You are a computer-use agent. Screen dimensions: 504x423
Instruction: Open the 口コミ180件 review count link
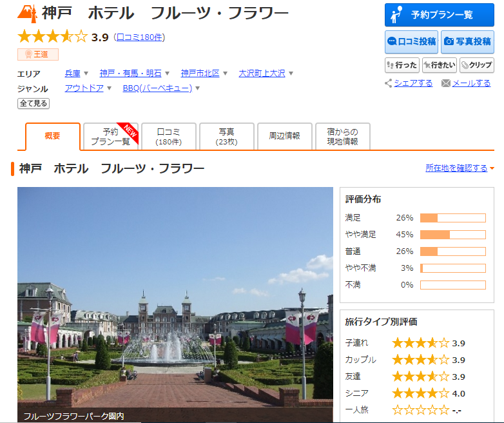tap(139, 37)
